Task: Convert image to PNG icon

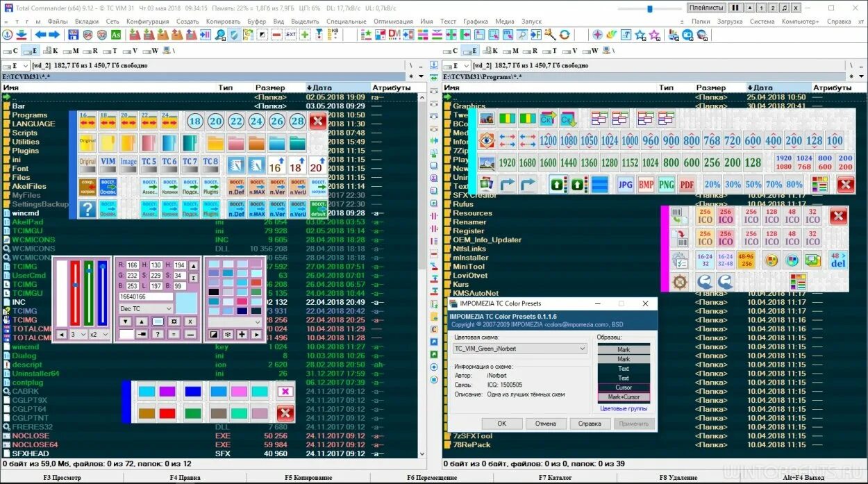Action: click(x=667, y=185)
